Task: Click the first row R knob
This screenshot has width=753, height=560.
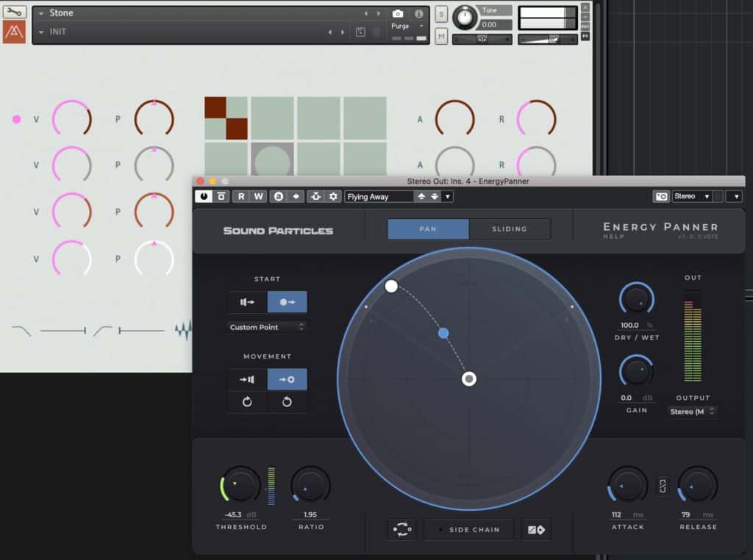Action: coord(536,118)
